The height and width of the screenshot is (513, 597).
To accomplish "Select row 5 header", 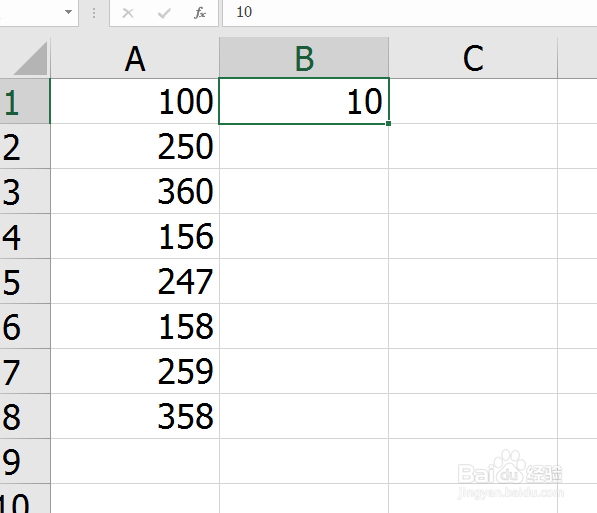I will click(x=25, y=281).
